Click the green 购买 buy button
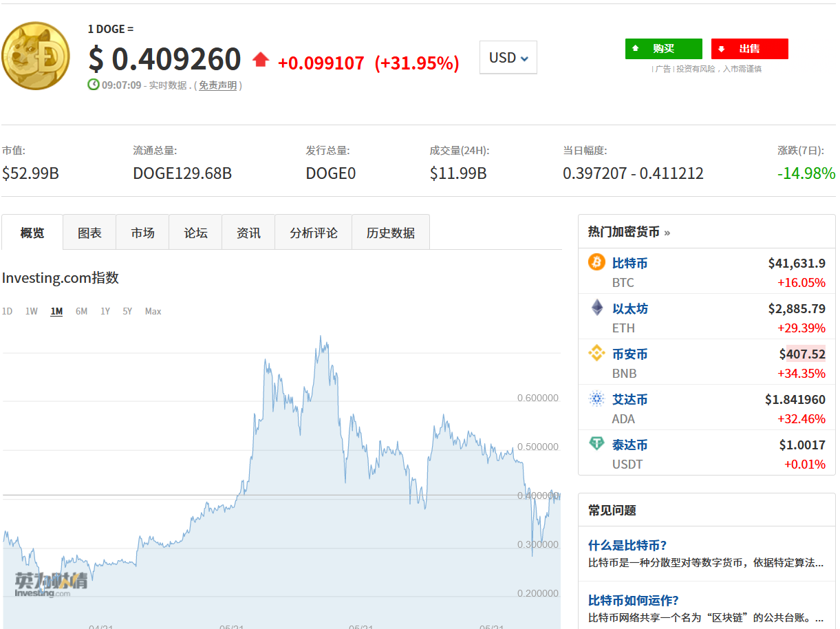Viewport: 840px width, 629px height. click(664, 49)
